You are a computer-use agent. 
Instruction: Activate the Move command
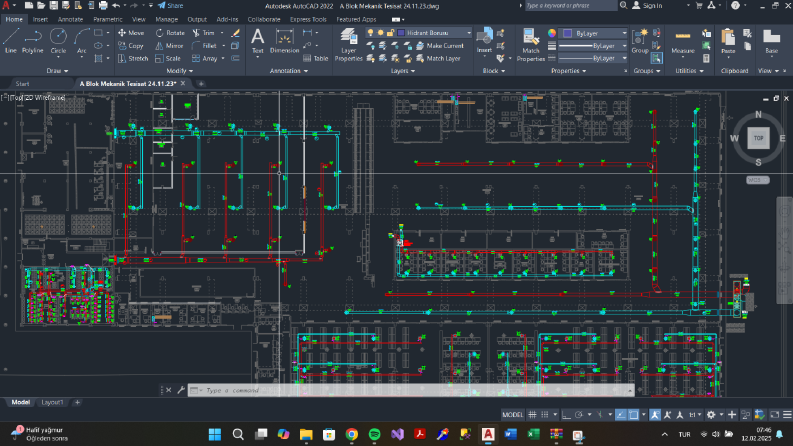131,32
